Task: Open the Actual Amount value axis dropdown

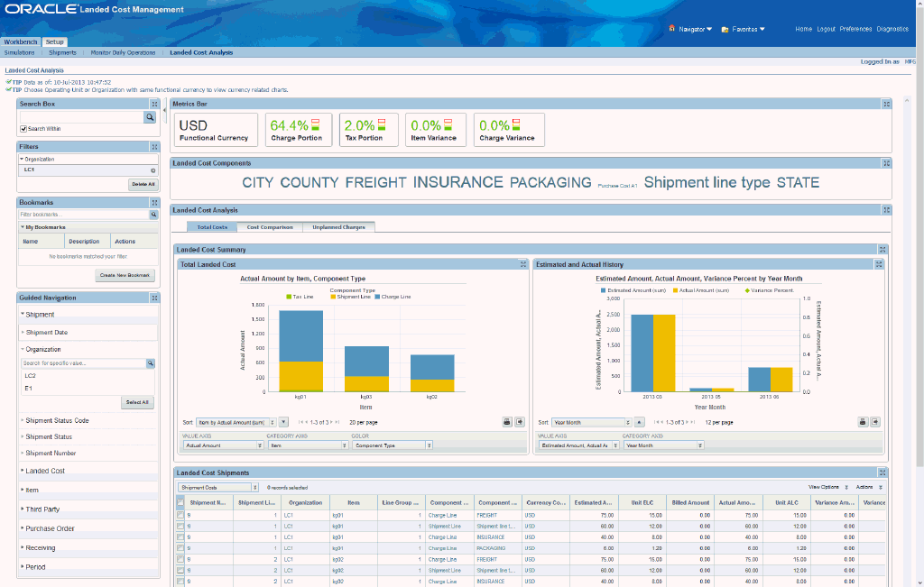Action: [x=223, y=445]
